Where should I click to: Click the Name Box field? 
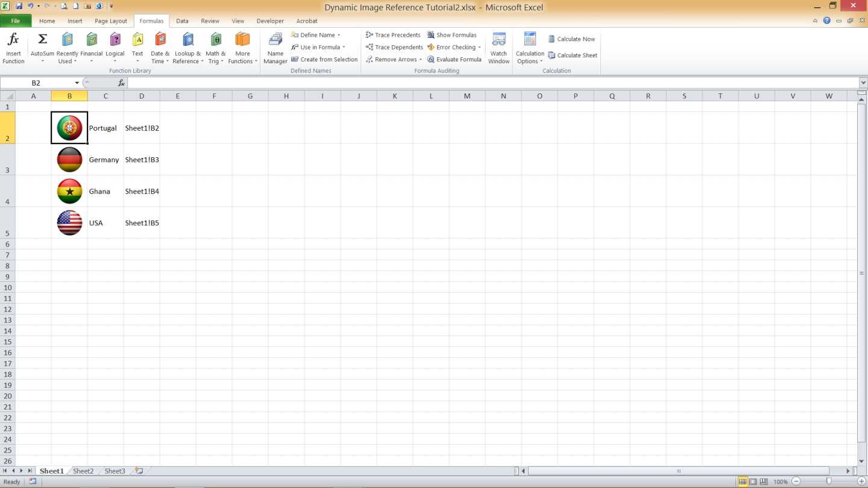click(36, 83)
